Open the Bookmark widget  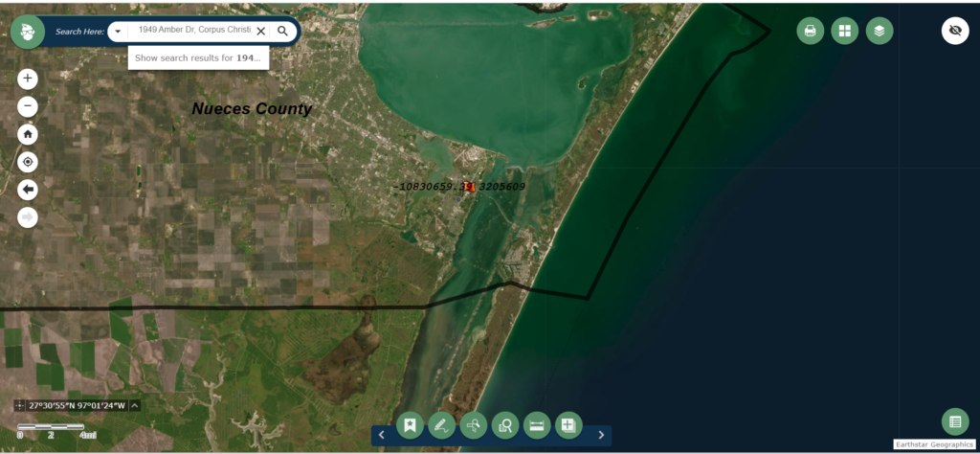click(410, 426)
